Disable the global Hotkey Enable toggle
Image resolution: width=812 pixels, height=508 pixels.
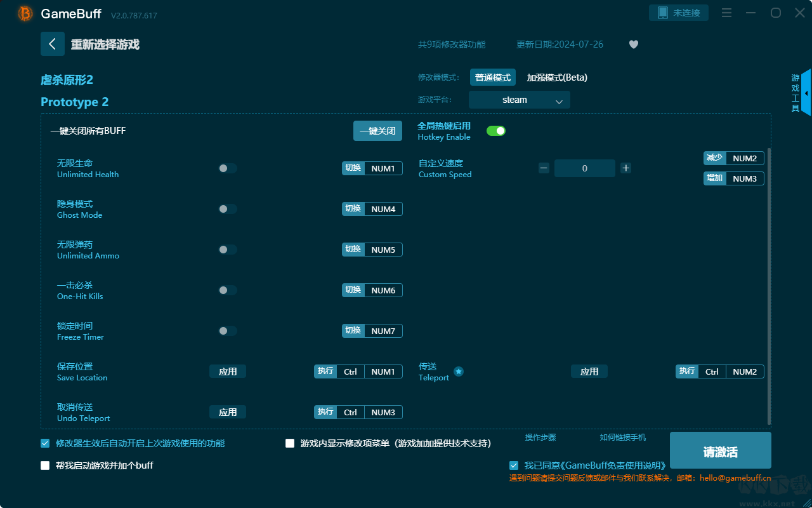coord(495,131)
